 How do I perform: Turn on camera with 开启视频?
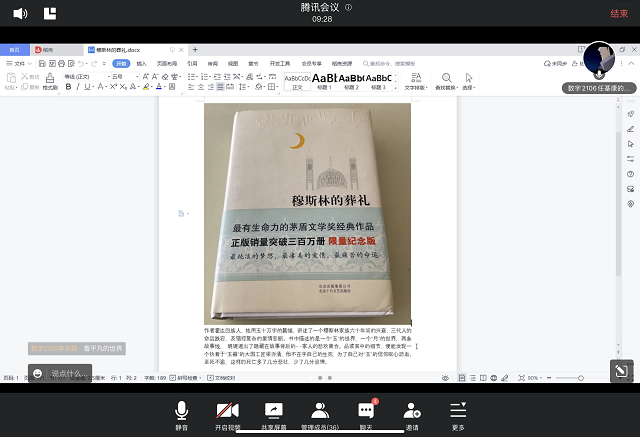[x=228, y=415]
